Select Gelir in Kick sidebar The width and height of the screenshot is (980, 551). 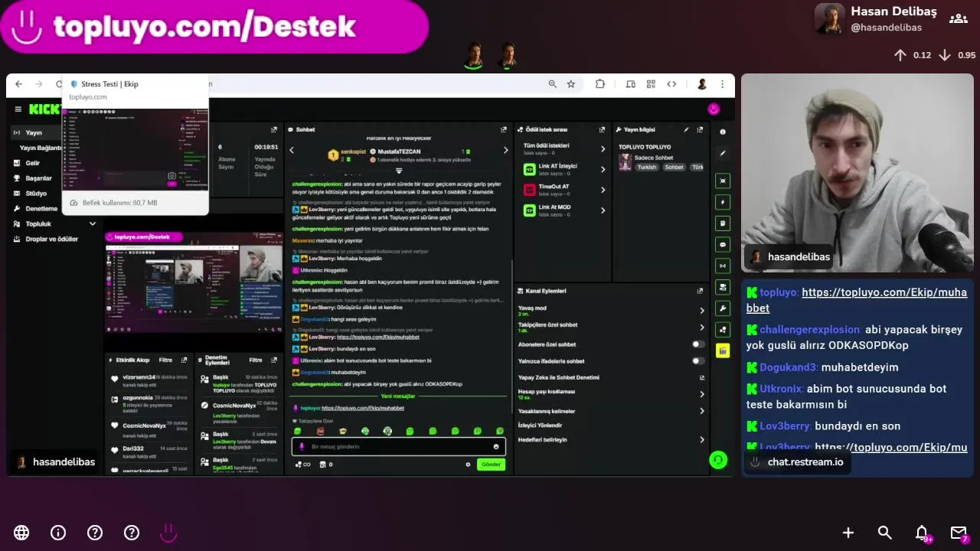click(32, 163)
